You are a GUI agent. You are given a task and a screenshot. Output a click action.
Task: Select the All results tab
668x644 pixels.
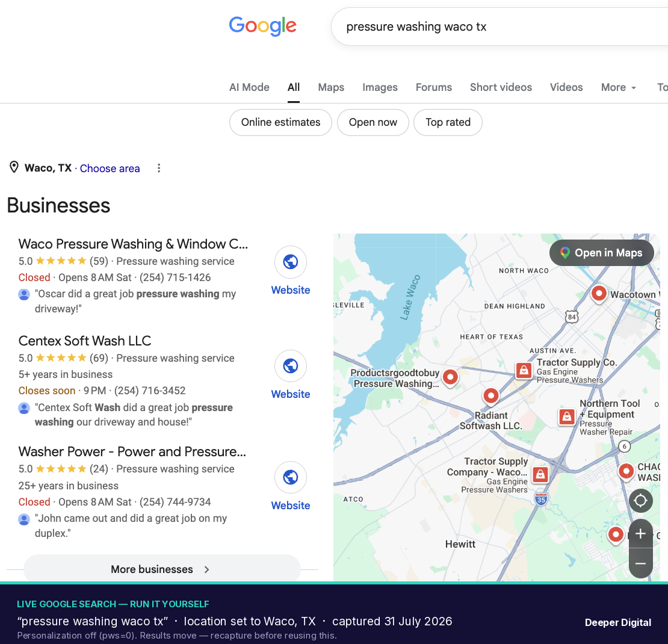(294, 87)
